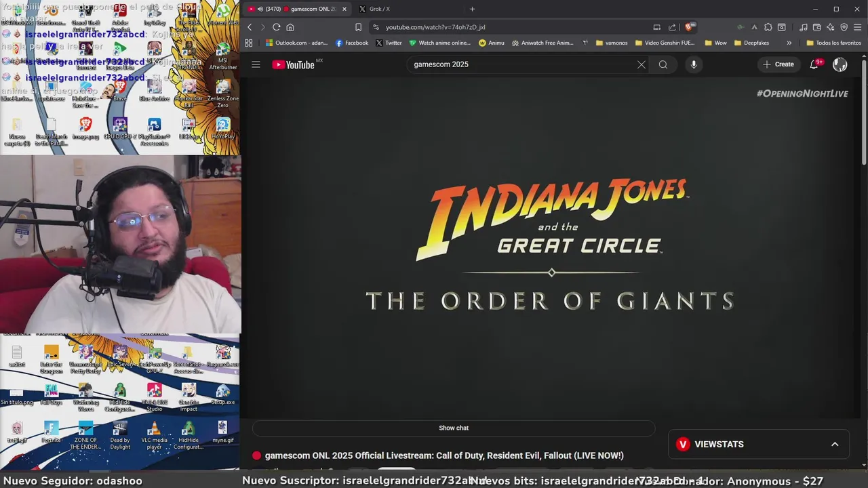
Task: Open the Deepfakes bookmark folder
Action: point(752,43)
